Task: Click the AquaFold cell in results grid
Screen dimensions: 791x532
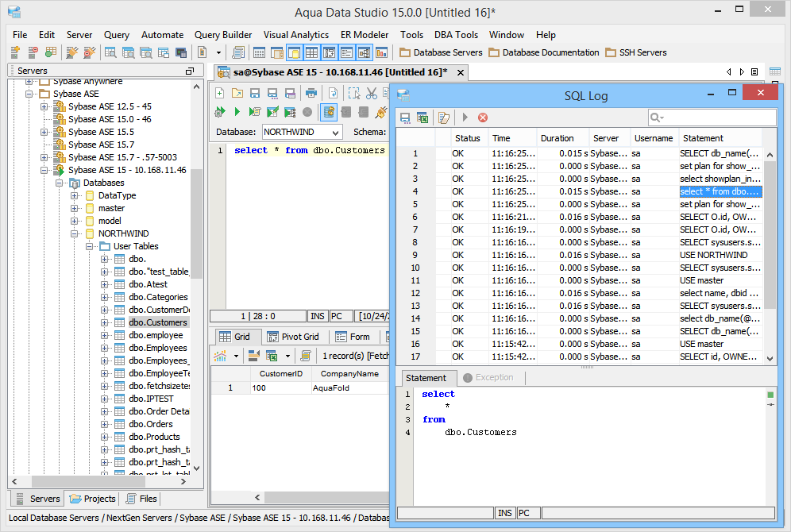Action: click(x=349, y=387)
